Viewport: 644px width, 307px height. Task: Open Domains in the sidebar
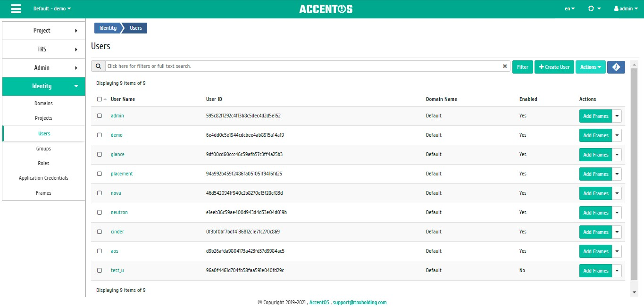click(43, 103)
